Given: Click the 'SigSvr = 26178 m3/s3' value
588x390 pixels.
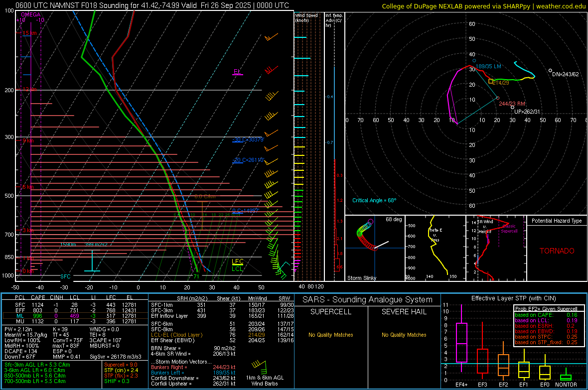Looking at the screenshot, I should pos(116,357).
